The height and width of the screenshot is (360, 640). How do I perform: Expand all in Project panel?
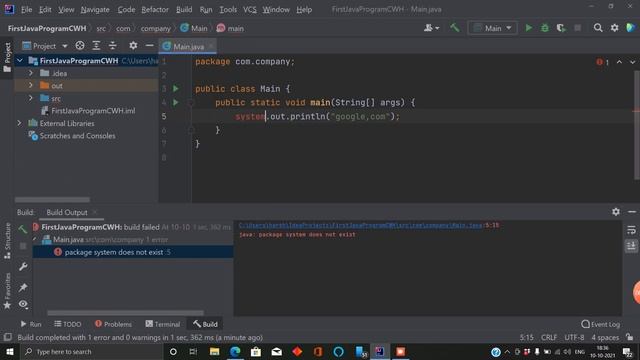tap(96, 46)
